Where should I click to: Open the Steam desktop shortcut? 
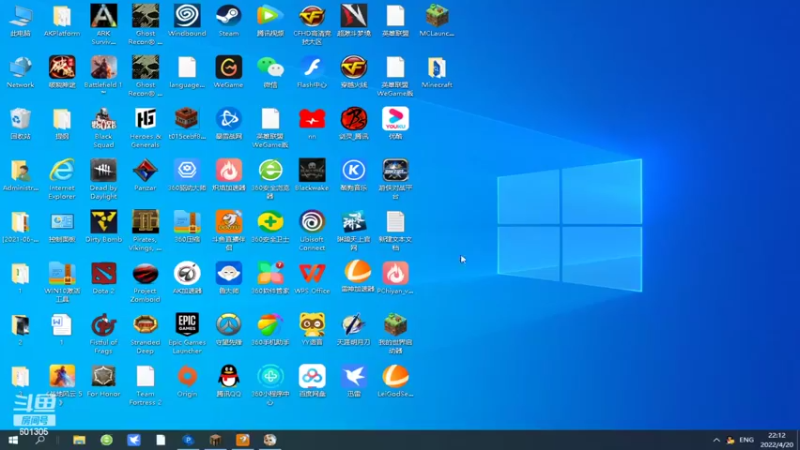click(x=229, y=20)
